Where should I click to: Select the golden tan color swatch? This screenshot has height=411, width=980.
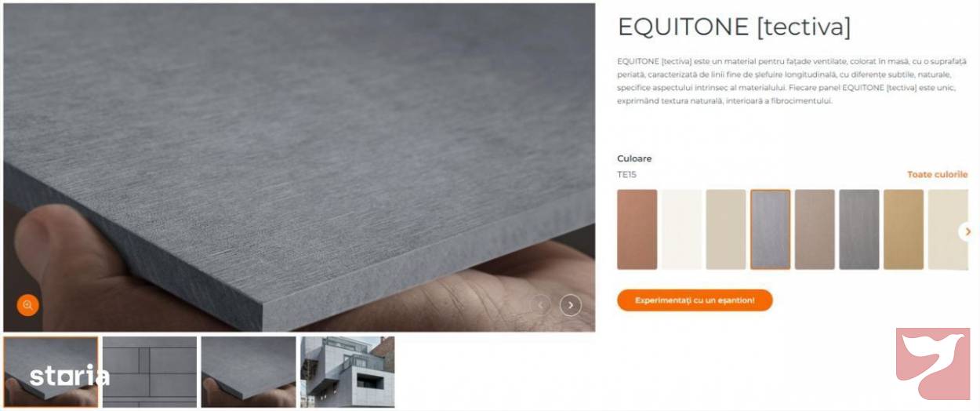pos(903,230)
